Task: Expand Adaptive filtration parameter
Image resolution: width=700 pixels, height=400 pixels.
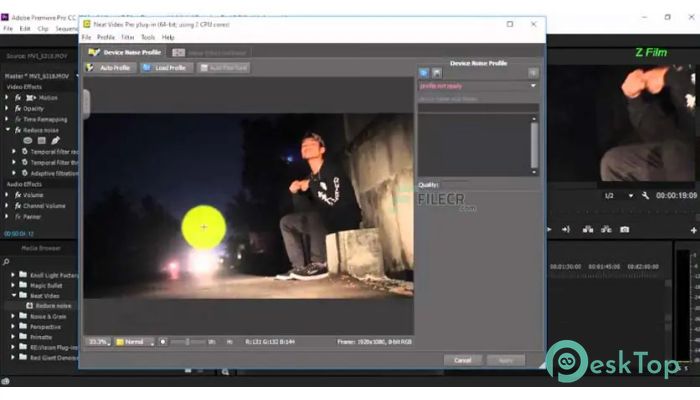Action: [14, 173]
